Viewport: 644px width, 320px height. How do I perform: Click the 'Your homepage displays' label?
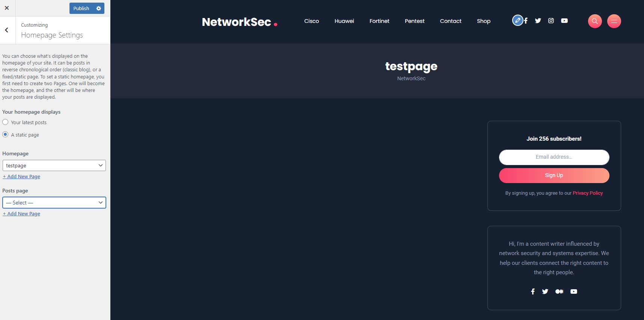coord(31,112)
